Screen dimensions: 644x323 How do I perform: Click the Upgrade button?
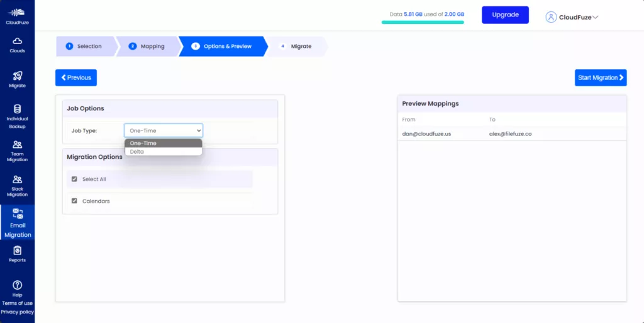505,14
